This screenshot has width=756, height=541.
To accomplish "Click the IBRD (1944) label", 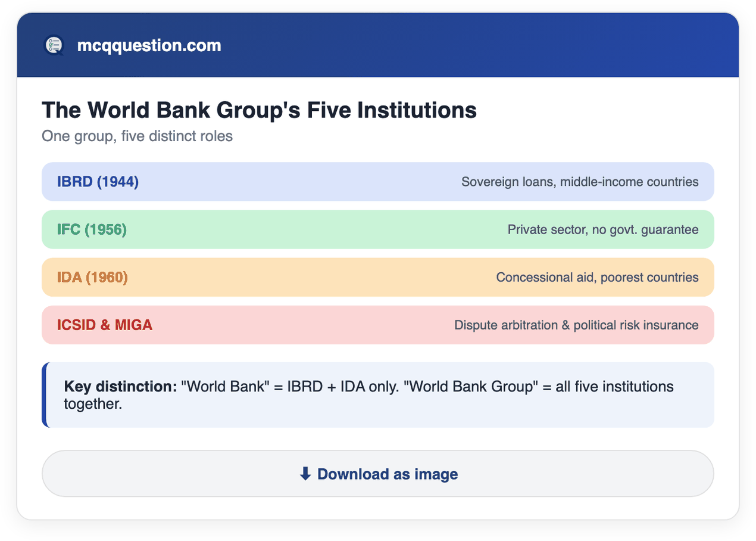I will click(x=98, y=182).
